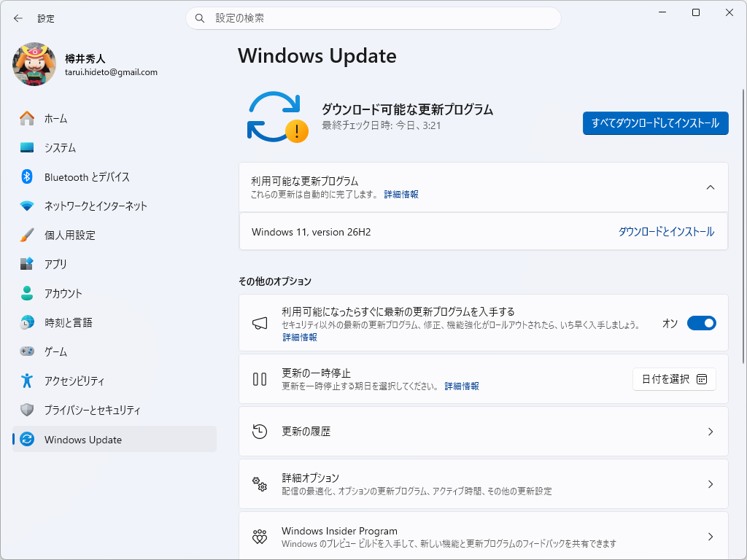Click the 時刻と言語 globe clock icon

[27, 322]
